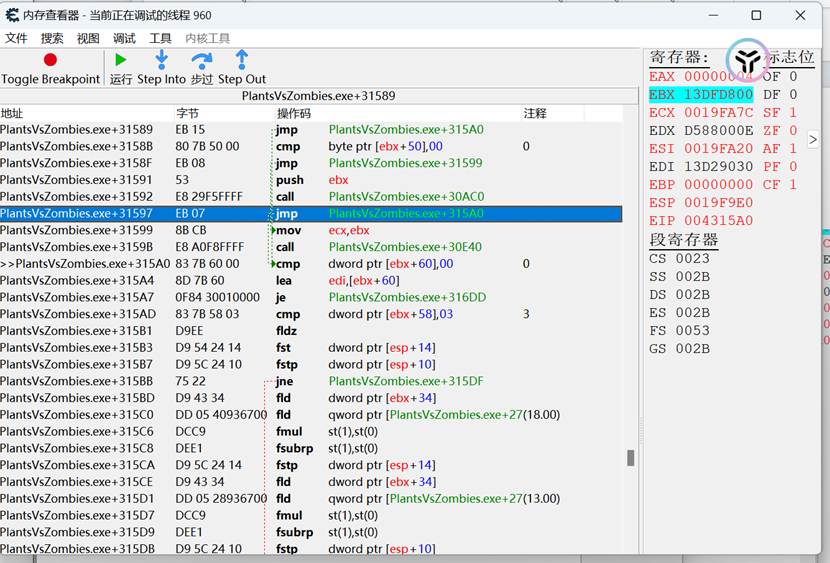Image resolution: width=830 pixels, height=563 pixels.
Task: Select the ECX 0019FA7C register
Action: (x=701, y=112)
